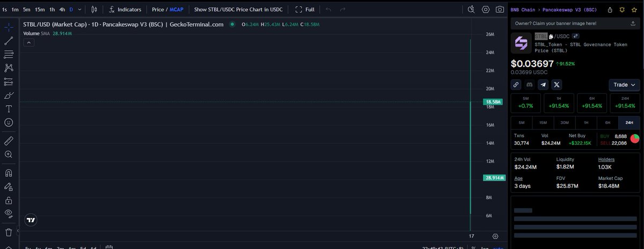This screenshot has width=644, height=249.
Task: Click Owner? Claim your banner image here
Action: click(x=555, y=24)
